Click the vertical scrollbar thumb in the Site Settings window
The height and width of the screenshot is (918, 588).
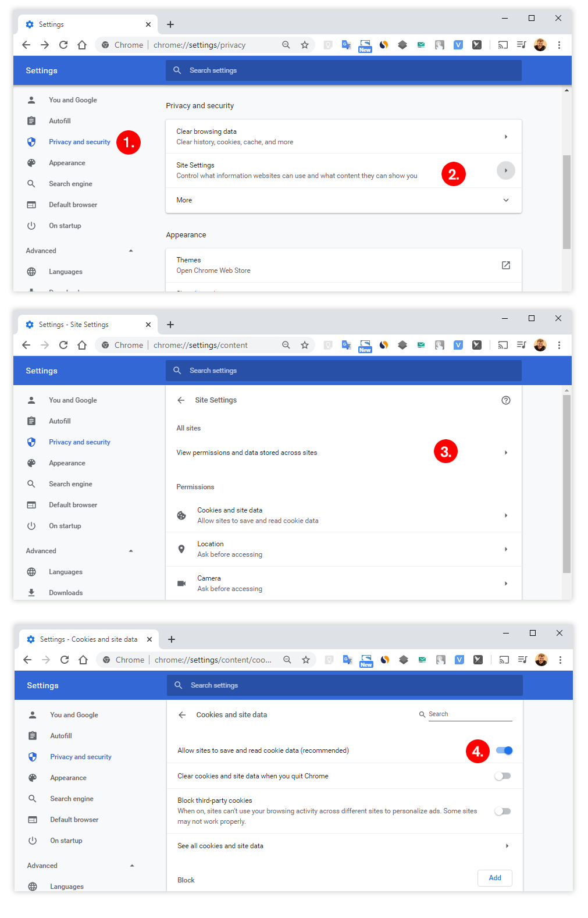566,484
